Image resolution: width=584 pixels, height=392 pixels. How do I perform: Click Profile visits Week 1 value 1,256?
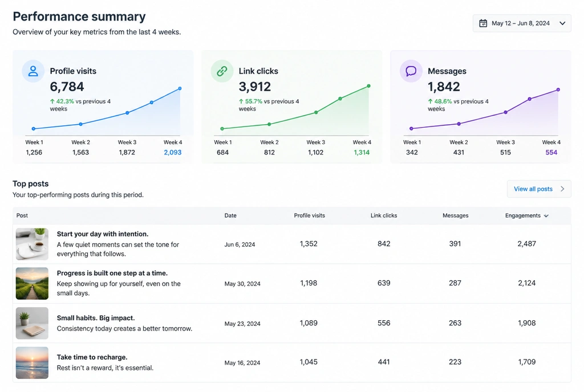(34, 153)
